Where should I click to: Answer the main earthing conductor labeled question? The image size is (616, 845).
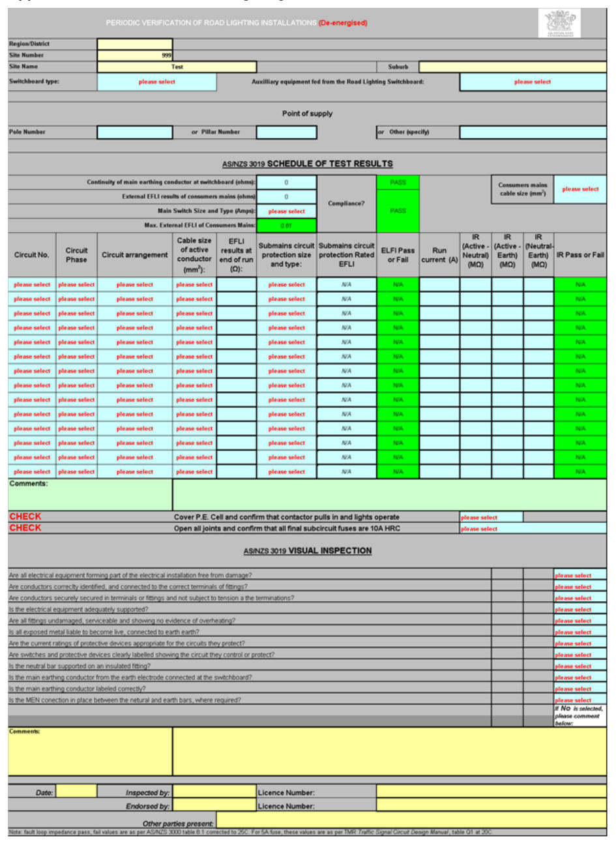(580, 689)
